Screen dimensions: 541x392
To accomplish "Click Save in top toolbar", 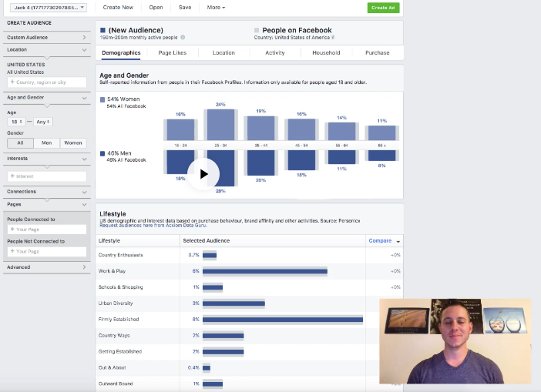I will tap(185, 7).
